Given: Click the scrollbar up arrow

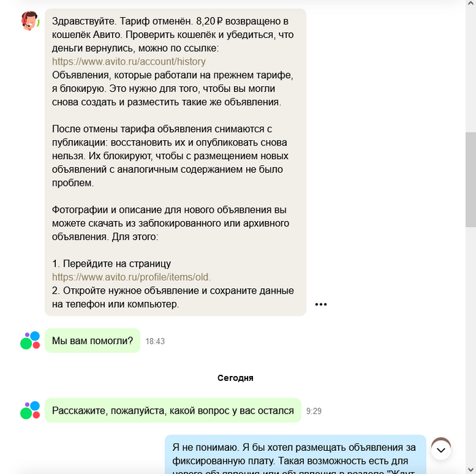Looking at the screenshot, I should (471, 3).
